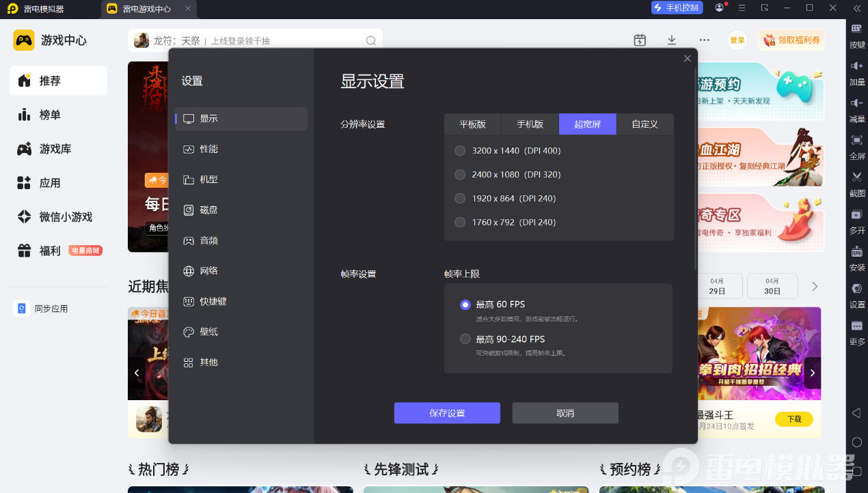The image size is (868, 493).
Task: Click the 截图 scissors screenshot icon
Action: (x=857, y=183)
